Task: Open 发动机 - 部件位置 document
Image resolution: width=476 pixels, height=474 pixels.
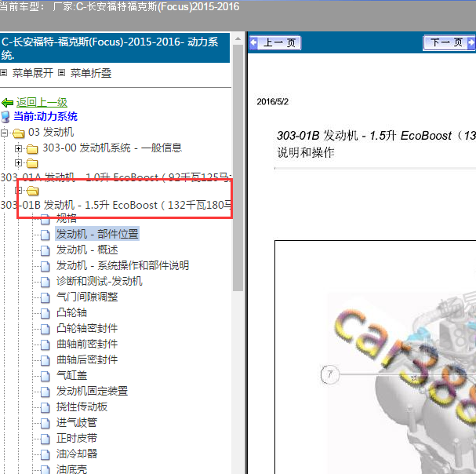Action: point(97,234)
